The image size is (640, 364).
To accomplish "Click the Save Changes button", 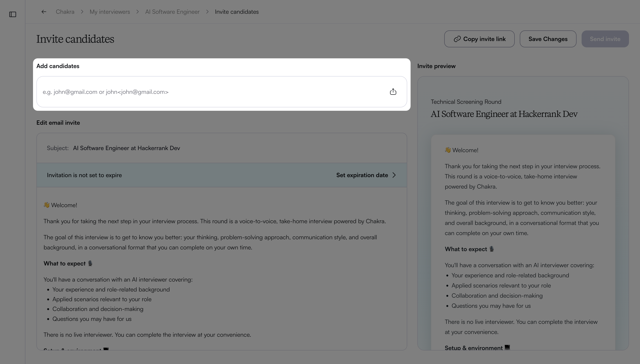I will 548,39.
